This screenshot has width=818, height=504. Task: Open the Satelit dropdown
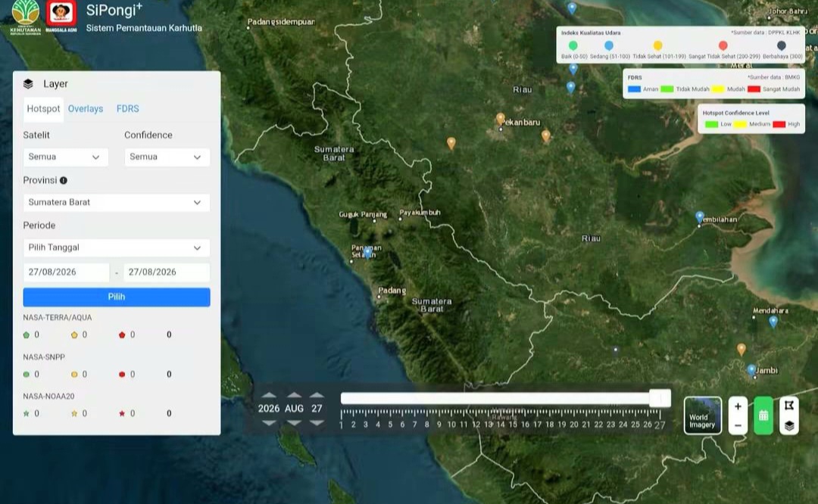[66, 157]
